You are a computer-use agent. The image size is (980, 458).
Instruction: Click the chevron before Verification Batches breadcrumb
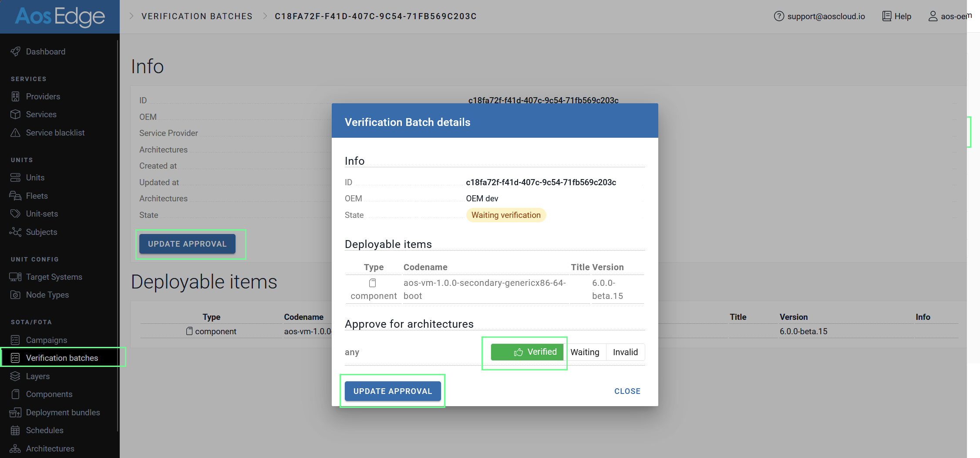pos(131,16)
